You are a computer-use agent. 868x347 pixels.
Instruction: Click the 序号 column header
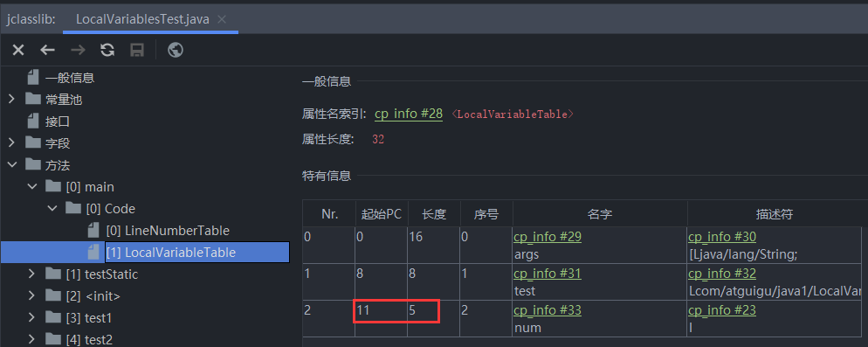486,214
